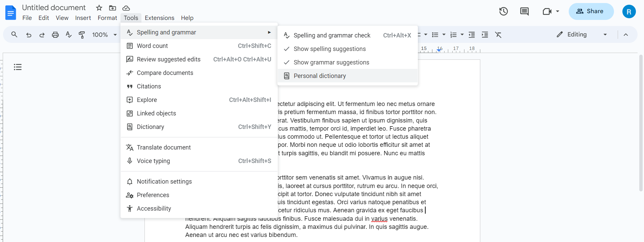644x242 pixels.
Task: Click the vertical scrollbar
Action: pyautogui.click(x=641, y=123)
